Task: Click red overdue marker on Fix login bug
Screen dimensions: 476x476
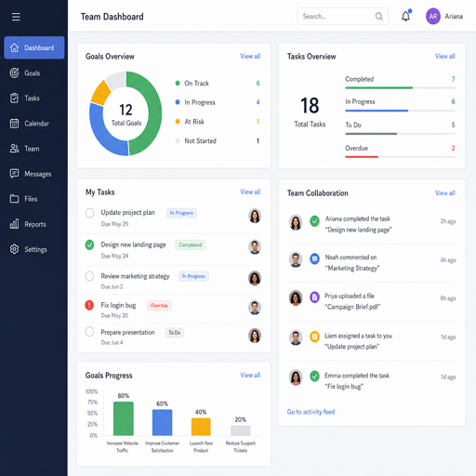Action: click(89, 305)
